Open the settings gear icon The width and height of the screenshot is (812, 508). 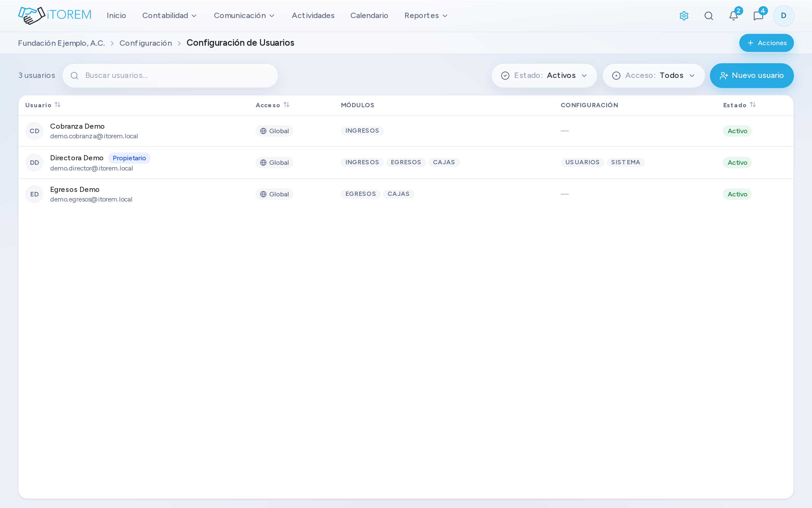684,16
